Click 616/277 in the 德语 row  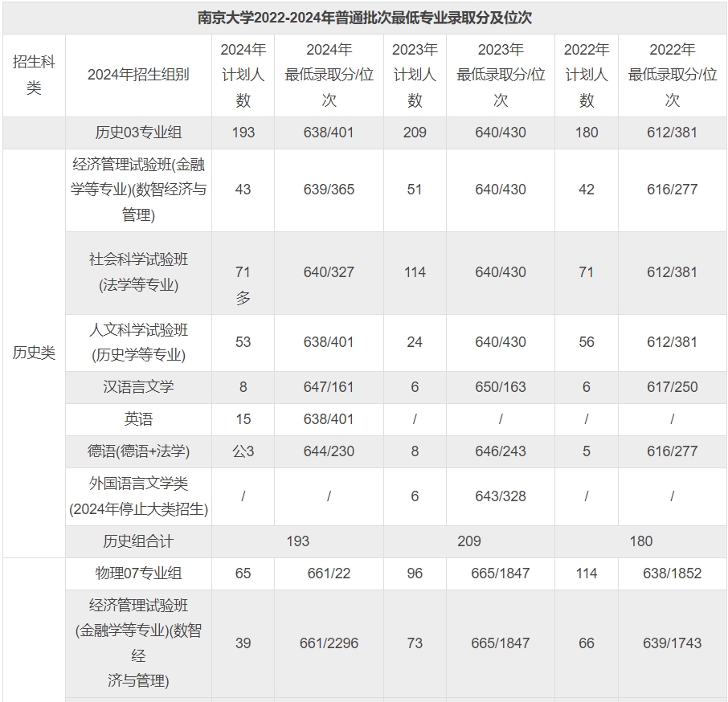point(673,451)
